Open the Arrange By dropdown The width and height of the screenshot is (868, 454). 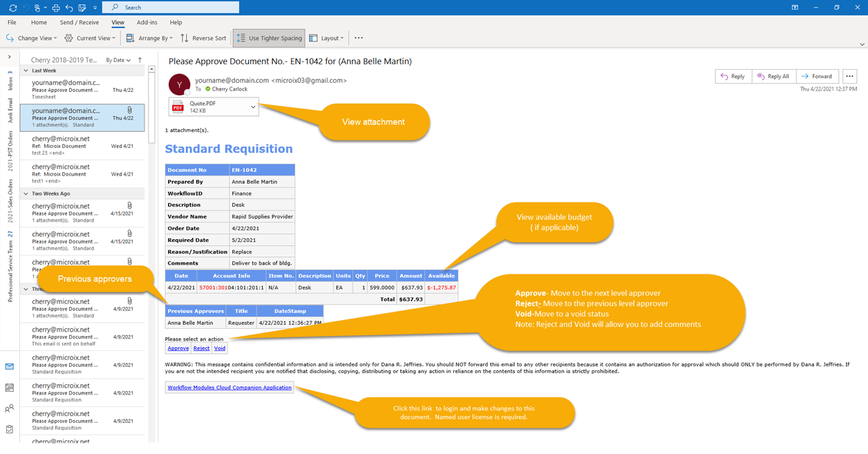coord(150,38)
